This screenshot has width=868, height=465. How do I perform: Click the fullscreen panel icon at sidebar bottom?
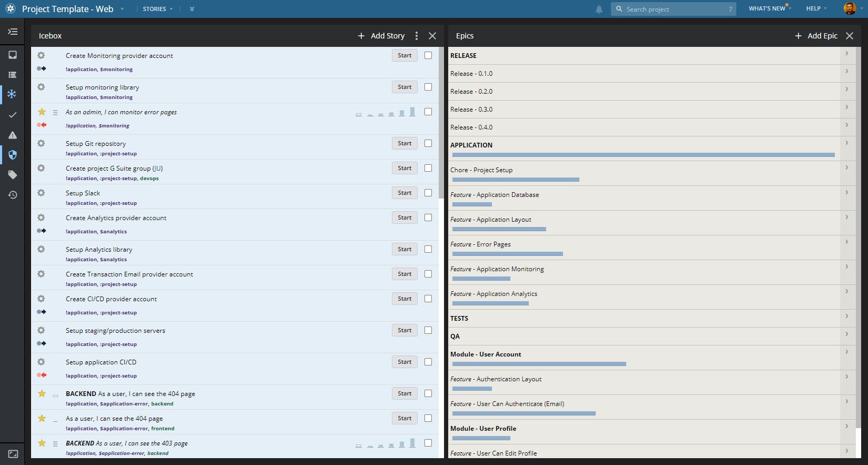tap(13, 454)
